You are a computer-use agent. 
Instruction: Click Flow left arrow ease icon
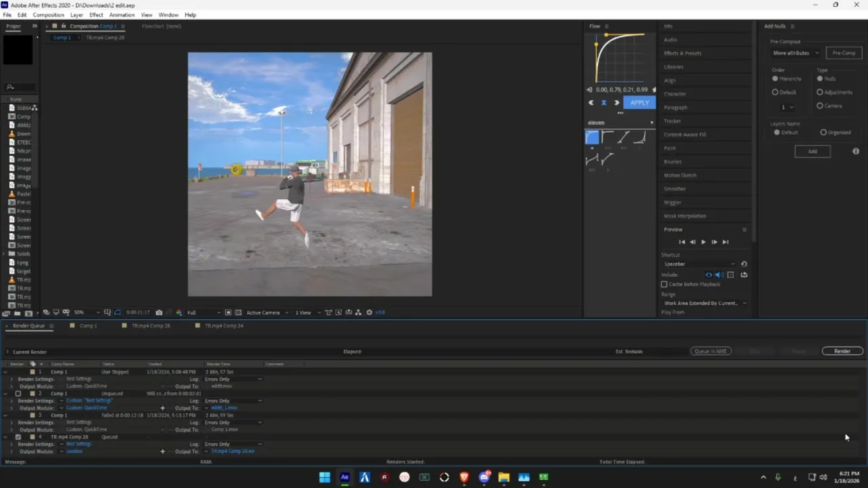(x=591, y=102)
